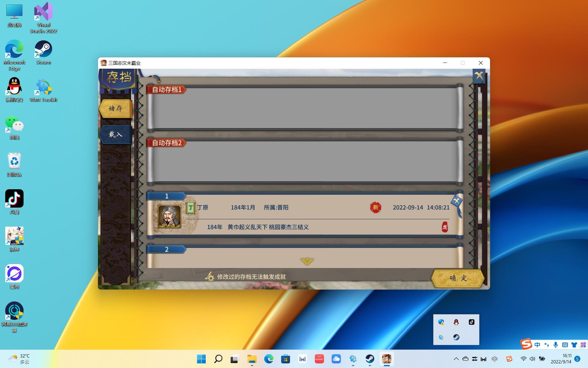588x368 pixels.
Task: Click the 184年1月 date text
Action: 243,208
